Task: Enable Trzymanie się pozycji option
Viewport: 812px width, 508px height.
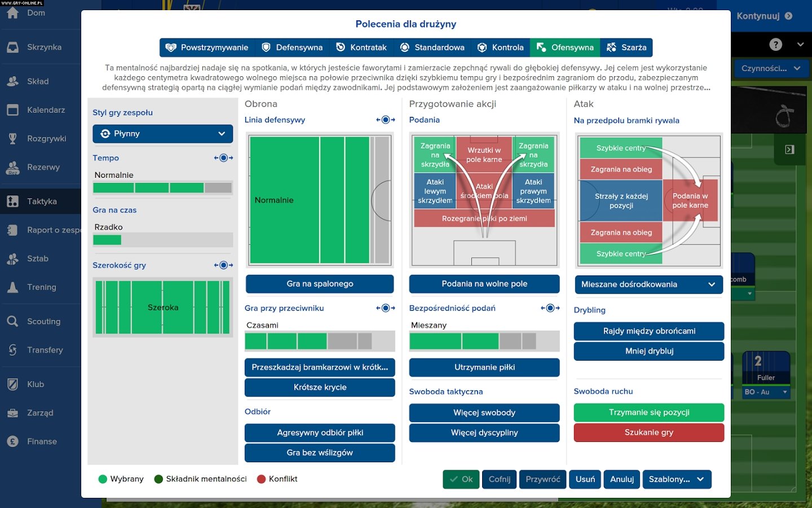Action: click(x=648, y=413)
